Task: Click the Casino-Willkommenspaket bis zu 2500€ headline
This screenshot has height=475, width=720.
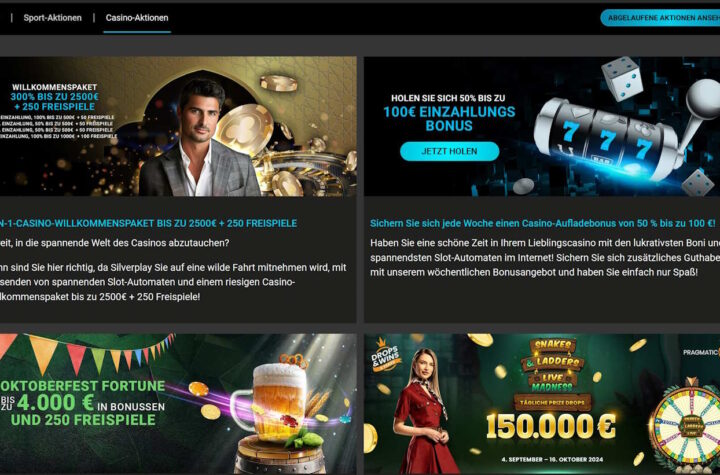Action: click(148, 223)
